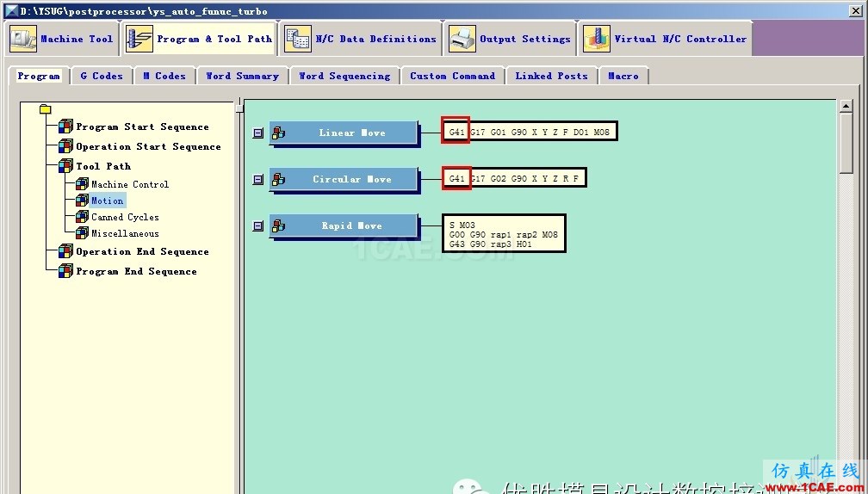Click the Linear Move event icon
This screenshot has height=494, width=868.
tap(278, 133)
